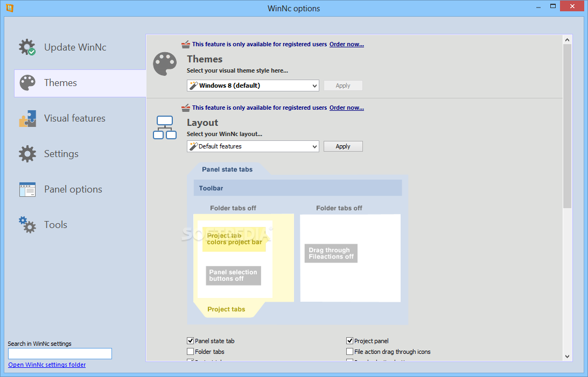Click 'Select your visual theme style here...' text
Viewport: 588px width, 377px height.
[237, 70]
